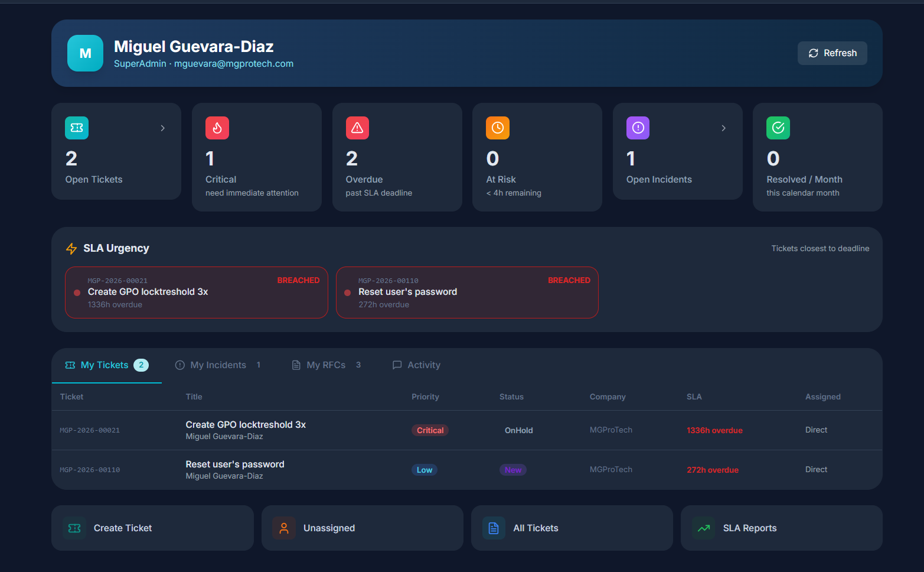The width and height of the screenshot is (924, 572).
Task: Open table title Reset user's password
Action: click(235, 464)
